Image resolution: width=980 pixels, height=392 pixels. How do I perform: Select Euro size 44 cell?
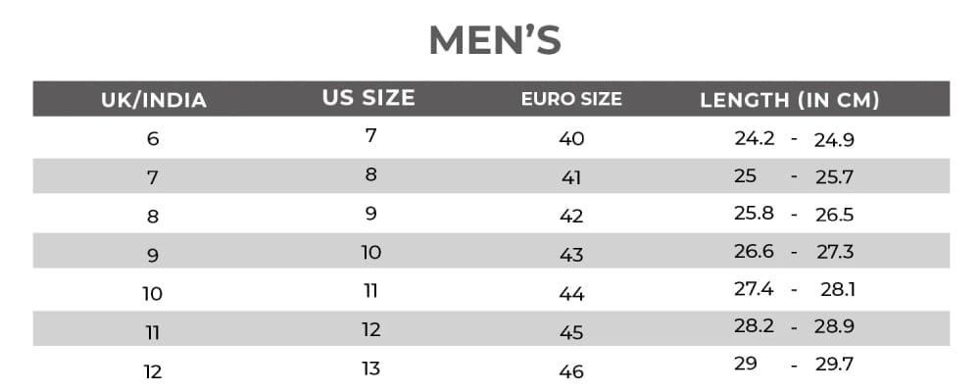tap(571, 293)
